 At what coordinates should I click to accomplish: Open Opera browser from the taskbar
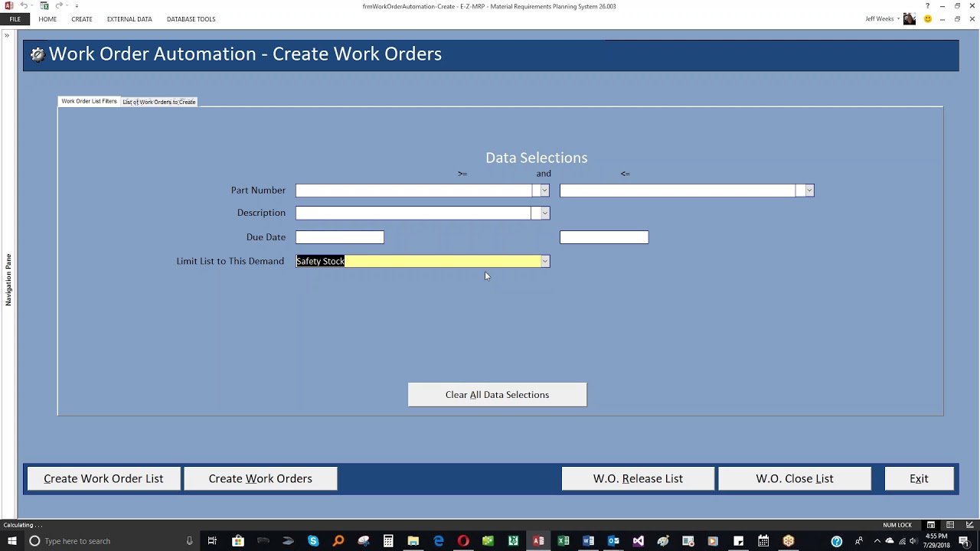(463, 541)
